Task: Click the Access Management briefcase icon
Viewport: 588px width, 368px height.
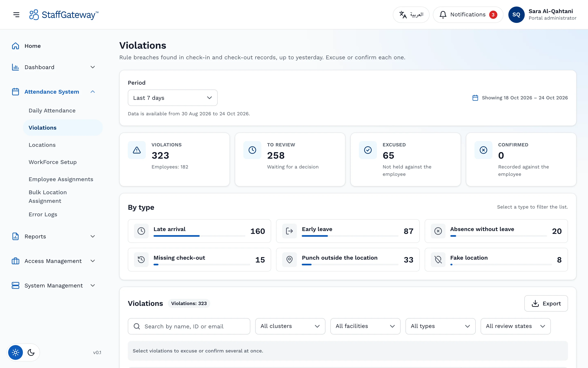Action: point(16,261)
